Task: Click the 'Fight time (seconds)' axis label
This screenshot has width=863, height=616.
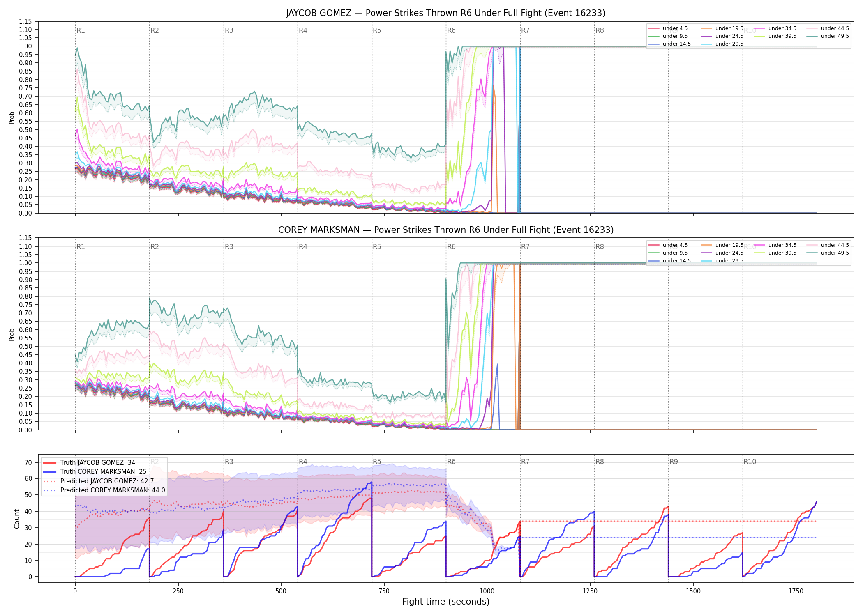Action: coord(446,602)
